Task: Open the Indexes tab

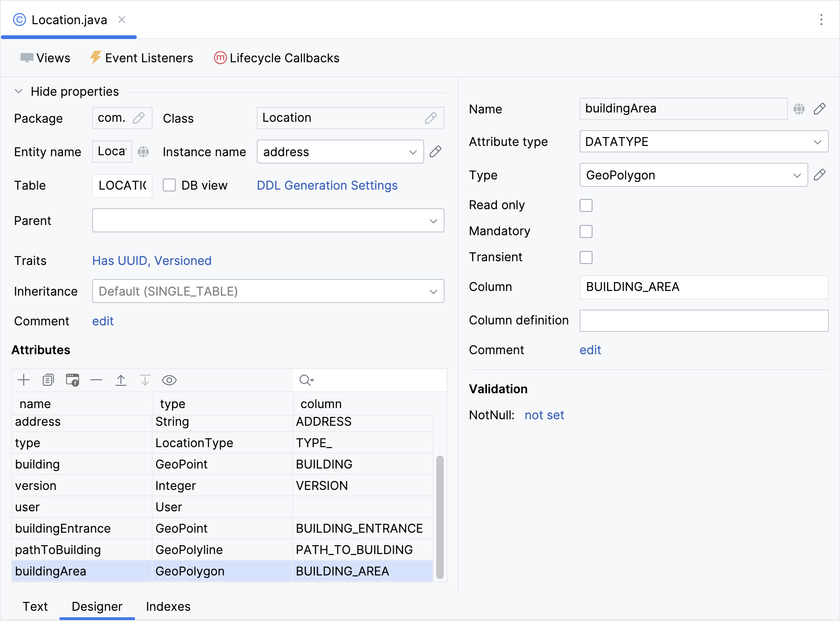Action: click(168, 607)
